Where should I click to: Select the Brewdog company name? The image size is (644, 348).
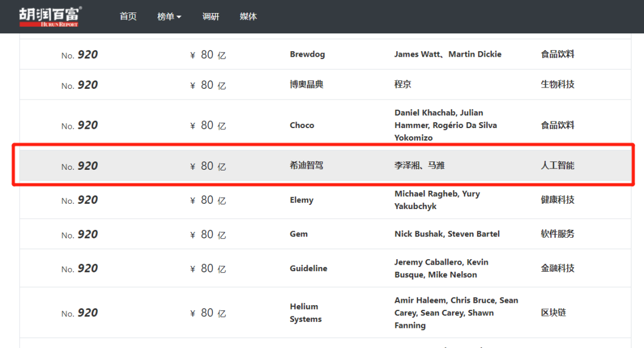coord(307,54)
